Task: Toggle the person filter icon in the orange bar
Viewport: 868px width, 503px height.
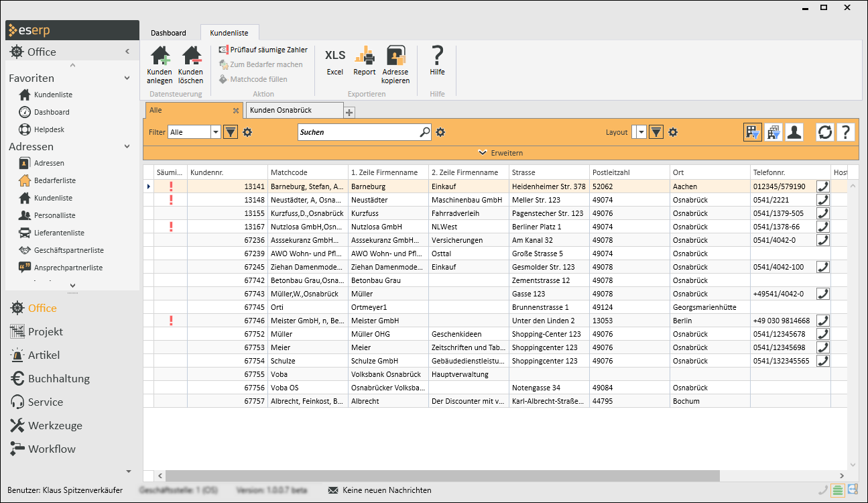Action: tap(794, 132)
